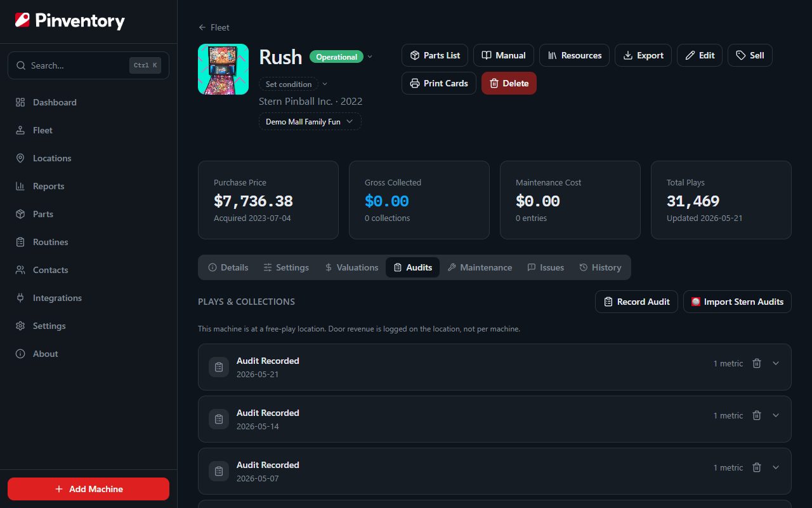
Task: Click '1 metric' on the 2026-05-07 audit
Action: click(728, 468)
